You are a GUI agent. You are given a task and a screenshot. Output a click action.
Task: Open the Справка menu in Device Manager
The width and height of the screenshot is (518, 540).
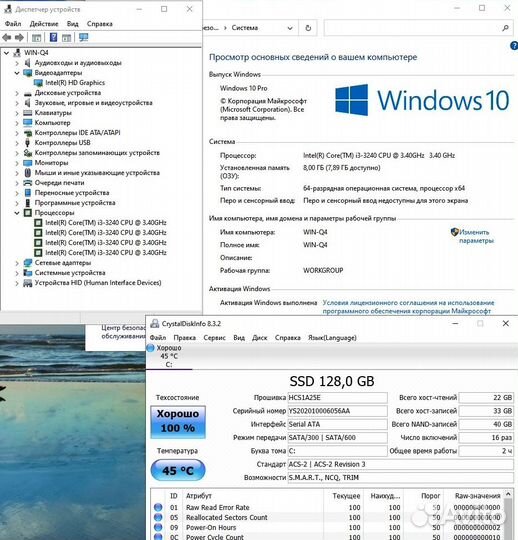[x=100, y=24]
